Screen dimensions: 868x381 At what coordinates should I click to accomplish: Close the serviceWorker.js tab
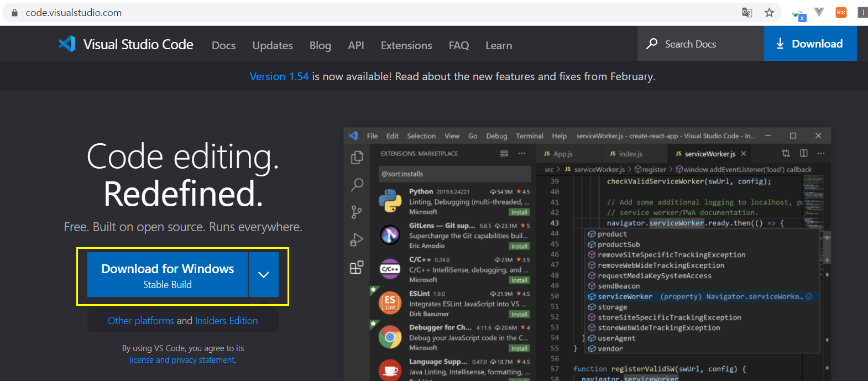(744, 154)
